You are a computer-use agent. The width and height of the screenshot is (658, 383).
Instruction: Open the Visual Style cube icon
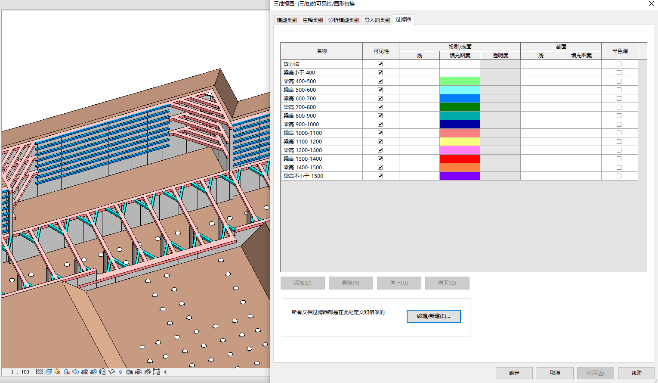49,372
